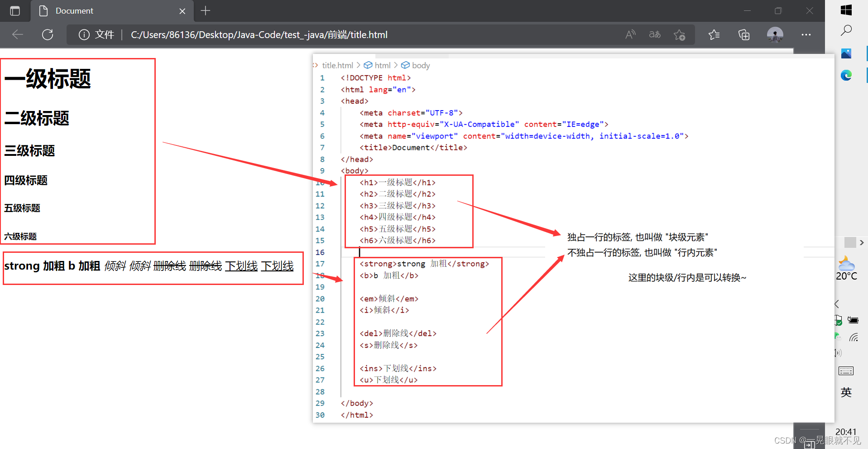The height and width of the screenshot is (449, 868).
Task: Click the 一级标题 heading
Action: pyautogui.click(x=48, y=79)
